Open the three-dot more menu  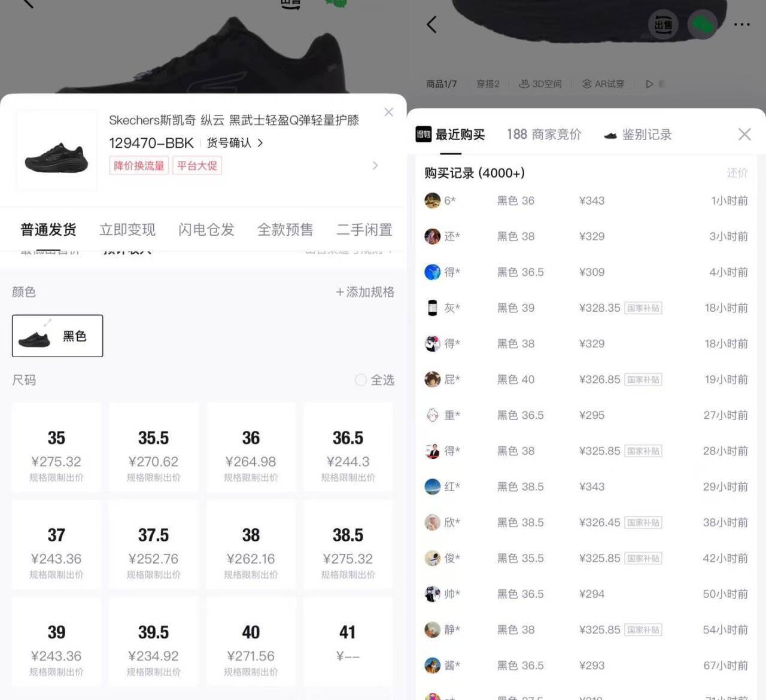(742, 25)
